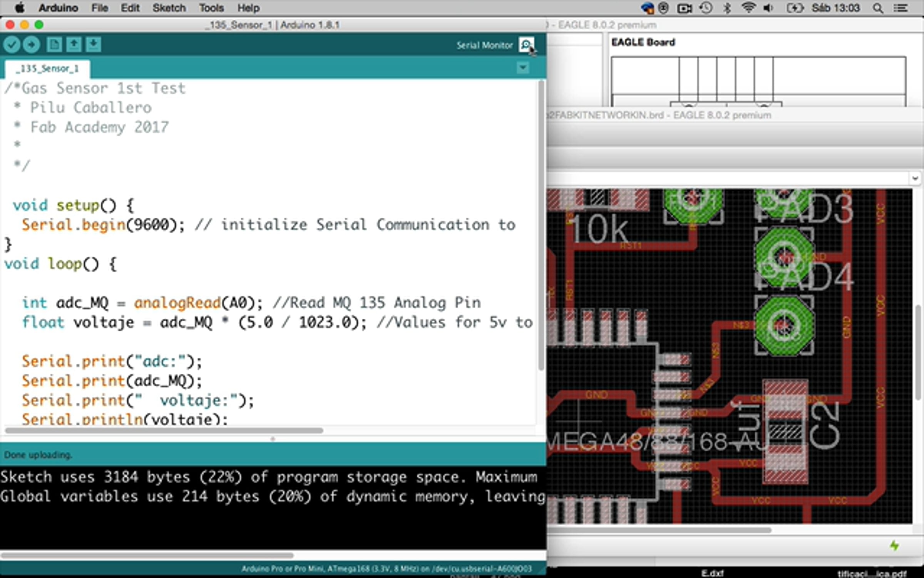Viewport: 924px width, 578px height.
Task: Save the sketch with the down-arrow icon
Action: 93,45
